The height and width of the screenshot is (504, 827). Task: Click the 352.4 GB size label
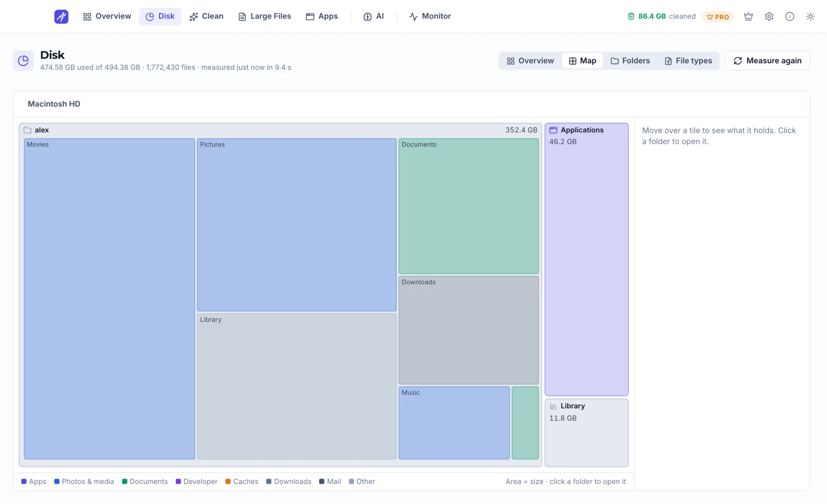click(x=521, y=130)
